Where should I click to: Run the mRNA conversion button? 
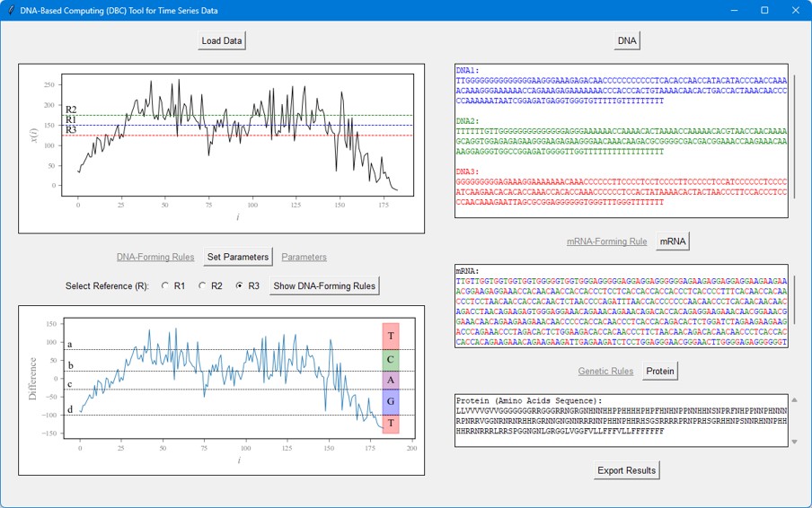pos(673,241)
